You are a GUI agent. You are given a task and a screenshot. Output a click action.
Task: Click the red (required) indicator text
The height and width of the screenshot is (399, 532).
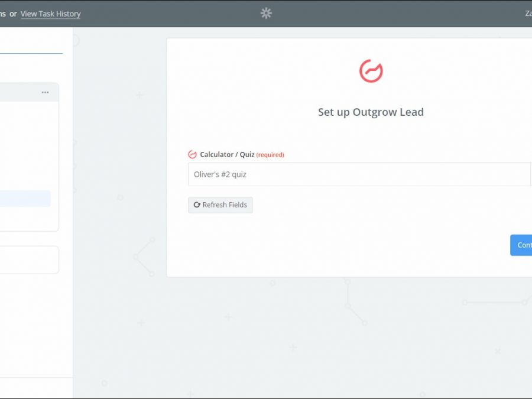pyautogui.click(x=270, y=155)
